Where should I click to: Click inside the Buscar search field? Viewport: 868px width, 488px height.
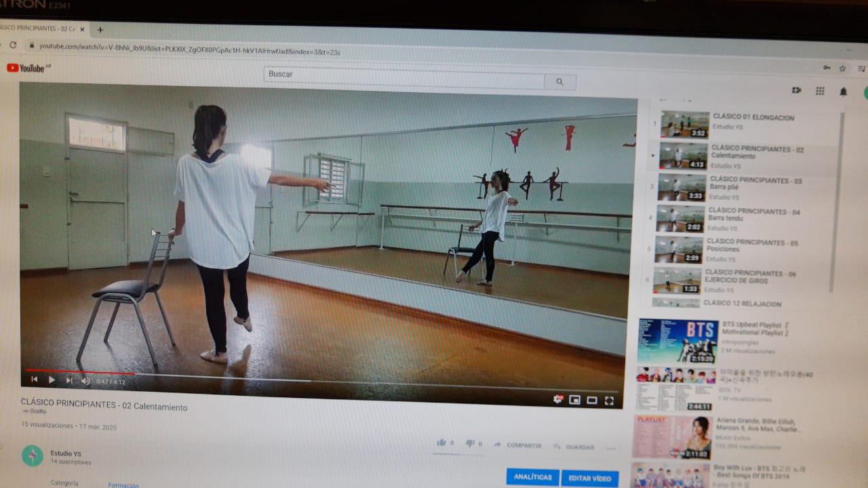click(403, 76)
